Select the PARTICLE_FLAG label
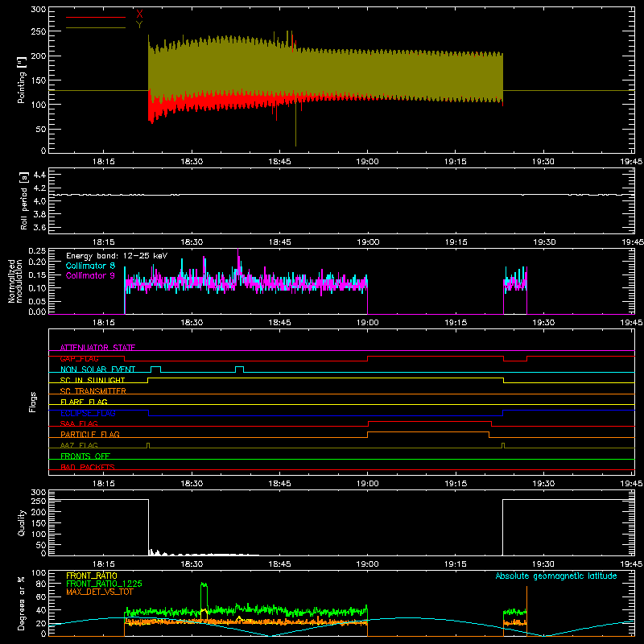644x644 pixels. coord(90,434)
